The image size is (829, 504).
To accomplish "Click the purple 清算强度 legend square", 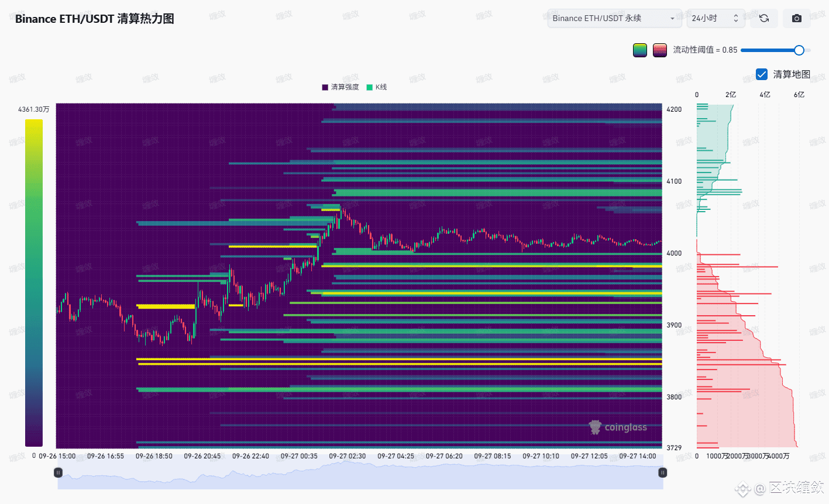I will click(325, 87).
